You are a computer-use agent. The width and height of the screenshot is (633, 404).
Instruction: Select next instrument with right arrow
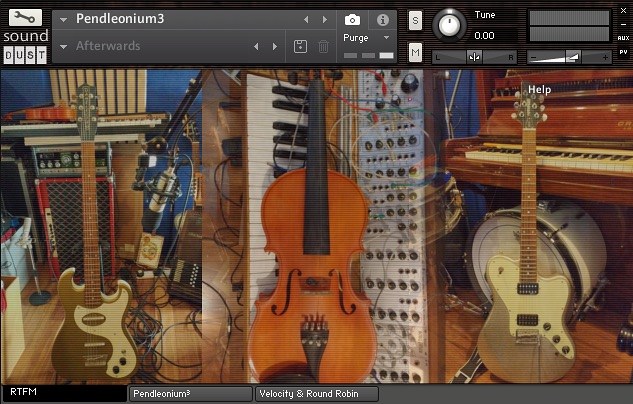324,19
